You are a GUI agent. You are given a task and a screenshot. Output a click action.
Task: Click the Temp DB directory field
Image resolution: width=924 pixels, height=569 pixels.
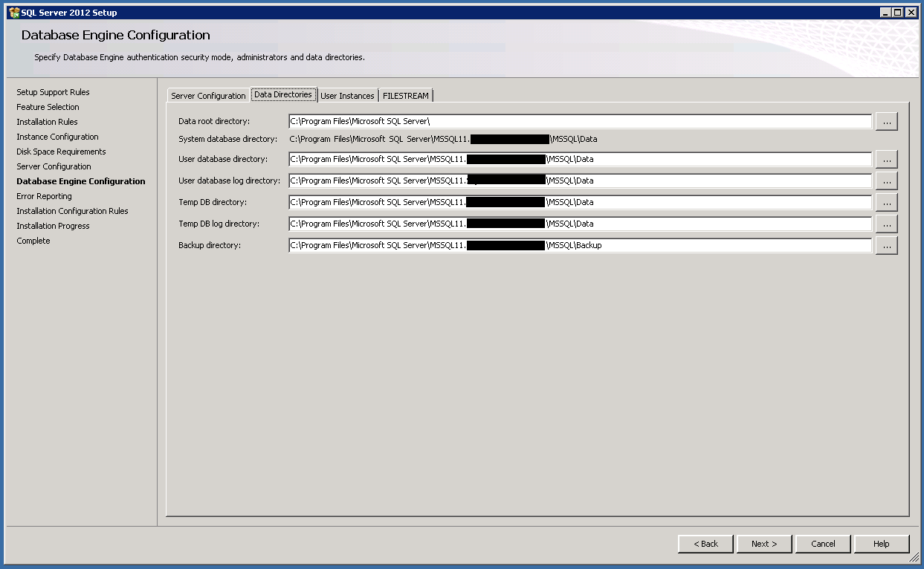[x=580, y=202]
